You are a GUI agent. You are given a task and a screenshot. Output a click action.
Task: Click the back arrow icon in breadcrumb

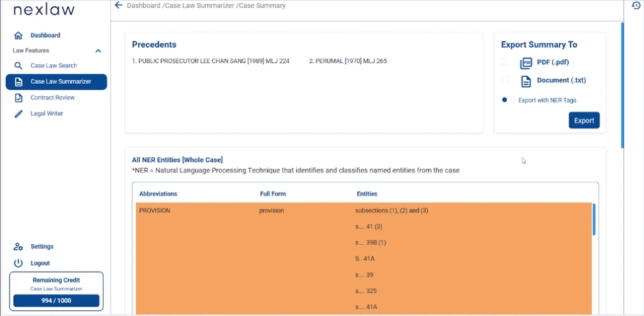coord(119,5)
